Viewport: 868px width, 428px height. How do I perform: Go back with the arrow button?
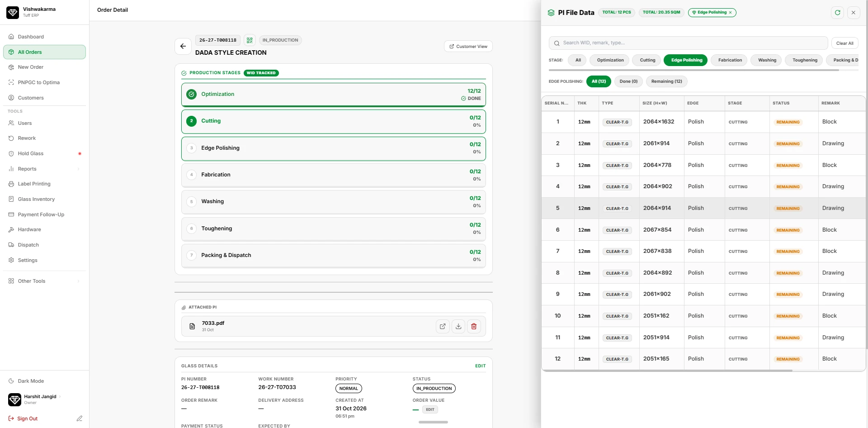183,46
